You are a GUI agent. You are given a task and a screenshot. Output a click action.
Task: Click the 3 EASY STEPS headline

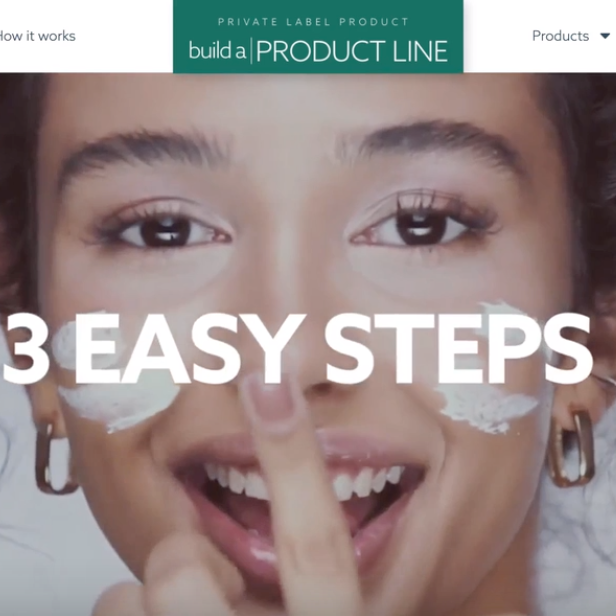[x=297, y=349]
